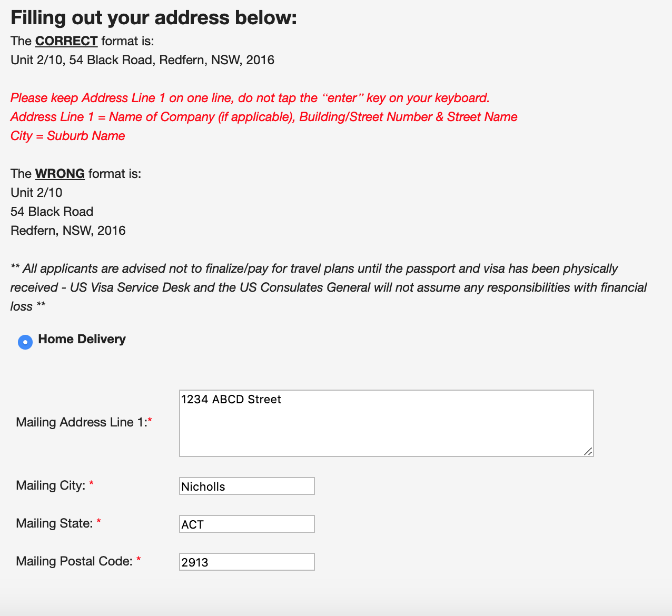
Task: Click the resize handle of the address text area
Action: click(x=588, y=451)
